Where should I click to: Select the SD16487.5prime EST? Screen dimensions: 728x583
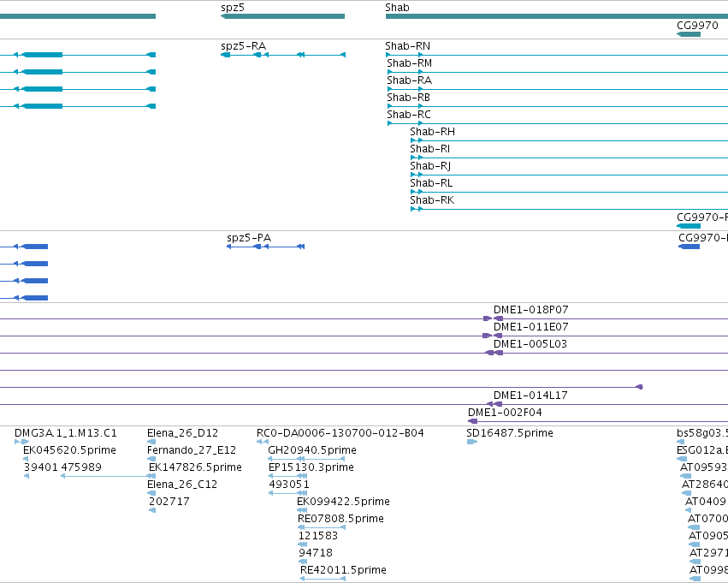coord(510,433)
